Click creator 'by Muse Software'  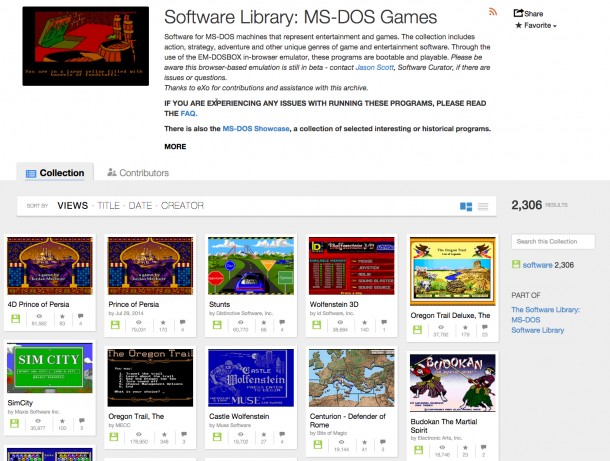[x=230, y=425]
